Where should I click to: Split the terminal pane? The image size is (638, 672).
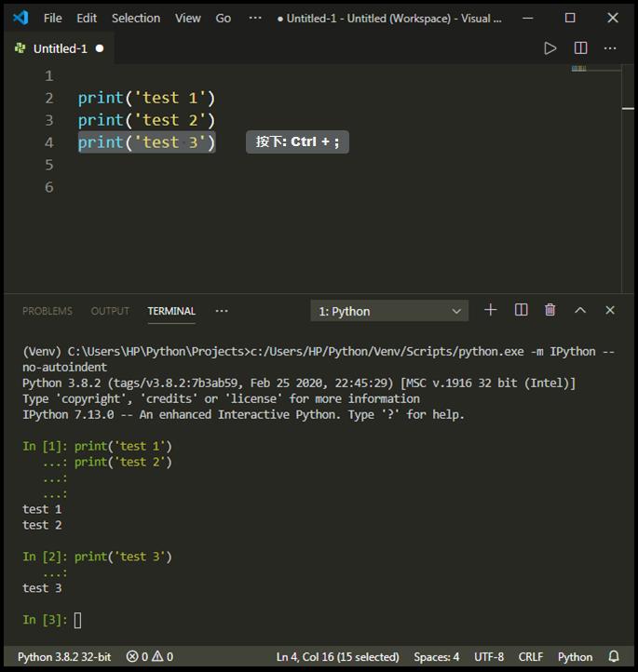click(x=522, y=310)
